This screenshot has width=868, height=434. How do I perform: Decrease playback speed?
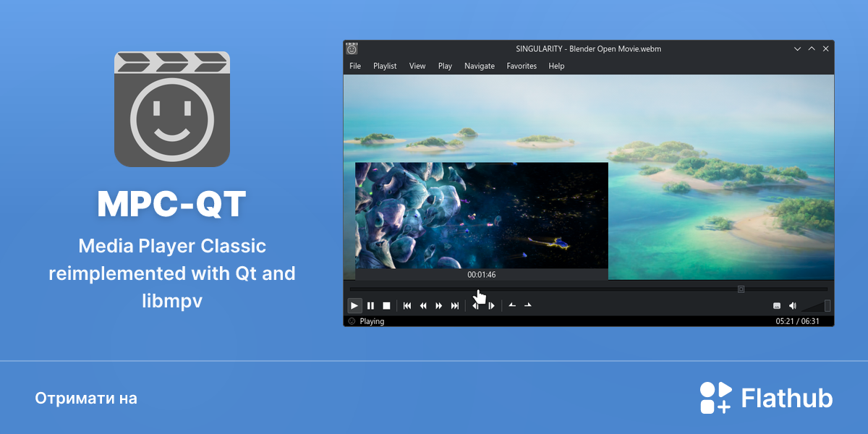(512, 305)
